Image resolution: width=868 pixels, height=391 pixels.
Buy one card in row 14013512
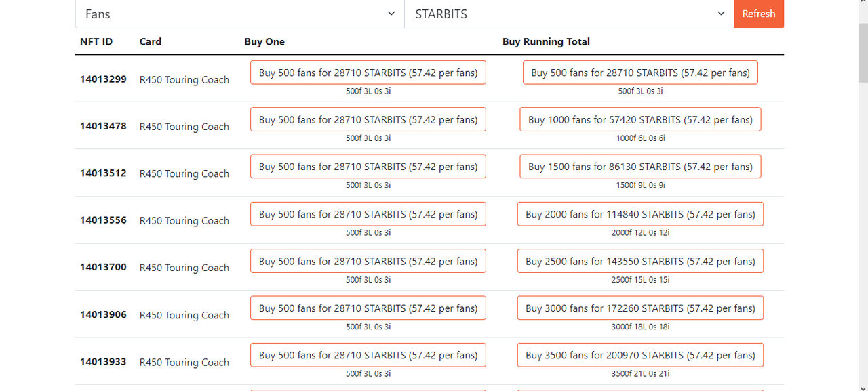pyautogui.click(x=368, y=167)
